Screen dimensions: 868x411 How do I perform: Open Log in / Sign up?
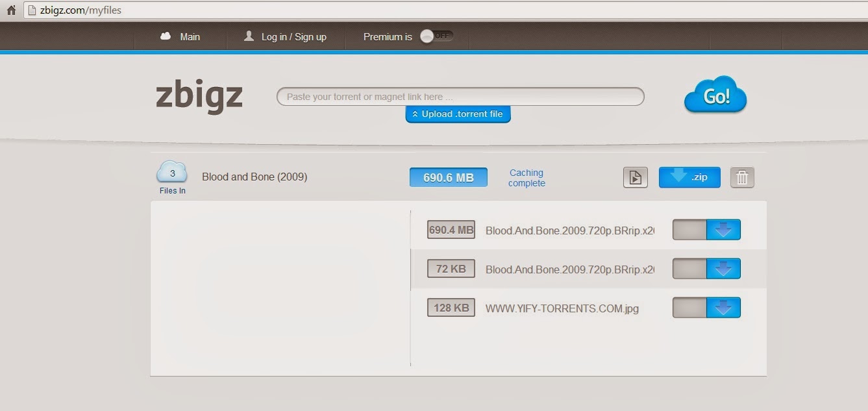click(293, 37)
